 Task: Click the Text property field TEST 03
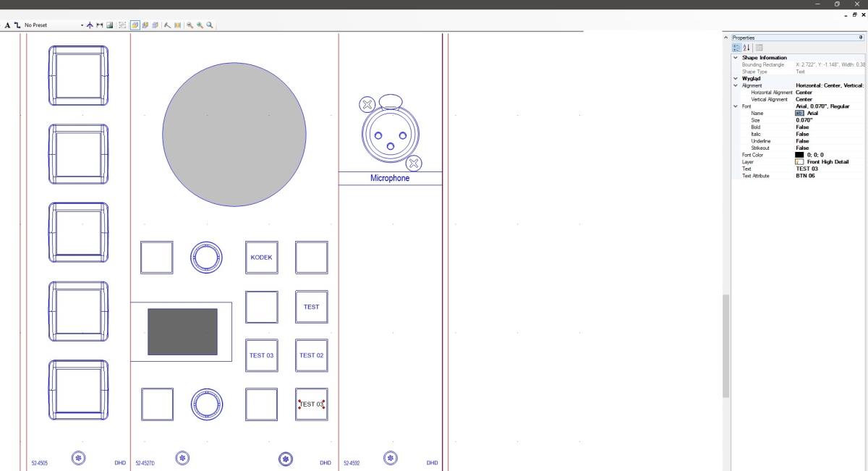point(807,169)
